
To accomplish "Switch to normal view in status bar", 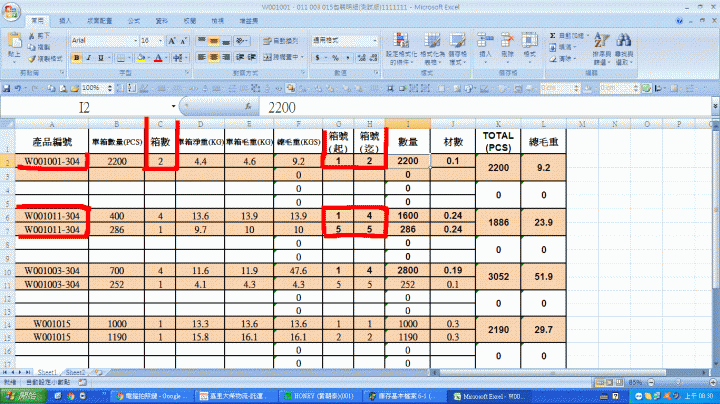I will click(600, 382).
